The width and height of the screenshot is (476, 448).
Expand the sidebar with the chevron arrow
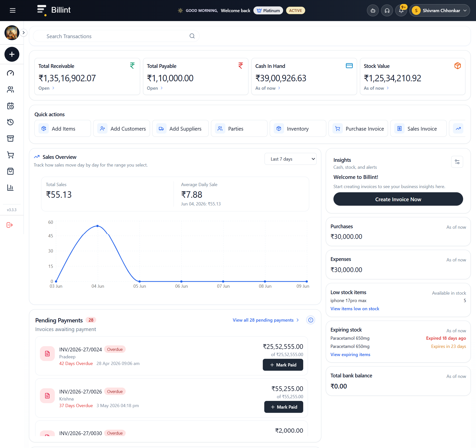coord(24,33)
